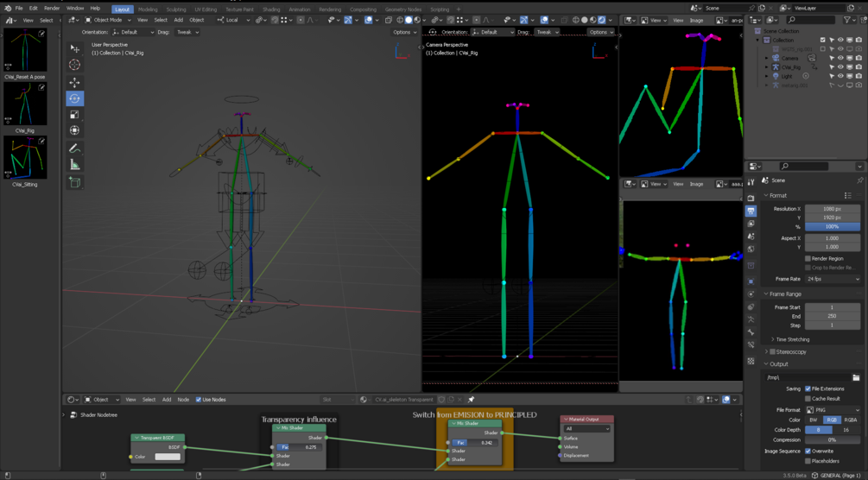Open the output path folder browser
Image resolution: width=868 pixels, height=480 pixels.
tap(856, 377)
